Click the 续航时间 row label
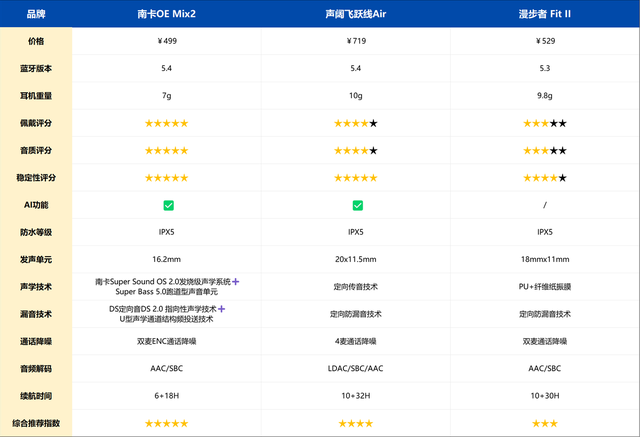The width and height of the screenshot is (640, 437). click(x=36, y=396)
